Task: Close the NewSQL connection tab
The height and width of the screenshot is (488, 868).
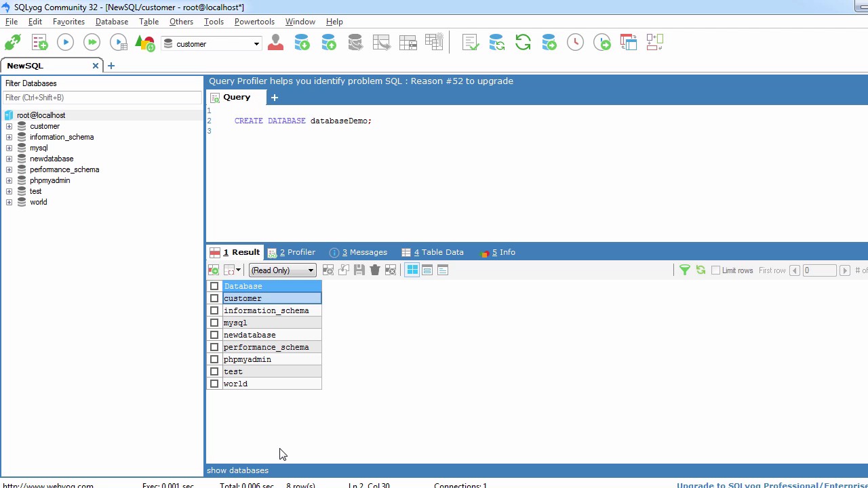Action: coord(96,66)
